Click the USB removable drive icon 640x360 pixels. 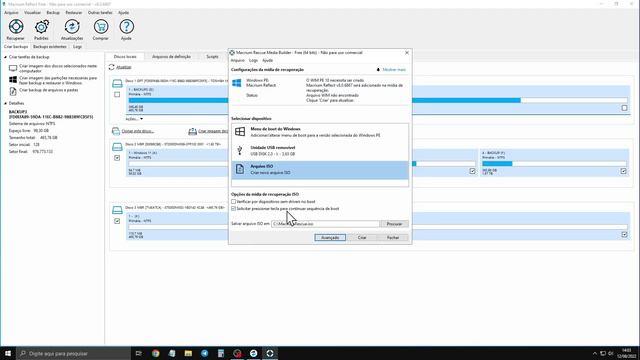tap(240, 150)
